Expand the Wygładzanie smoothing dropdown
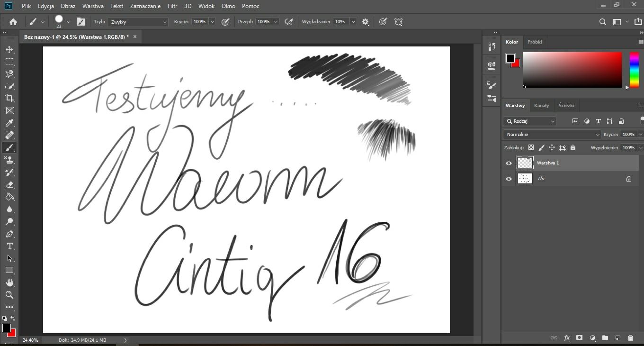Image resolution: width=644 pixels, height=346 pixels. [353, 22]
